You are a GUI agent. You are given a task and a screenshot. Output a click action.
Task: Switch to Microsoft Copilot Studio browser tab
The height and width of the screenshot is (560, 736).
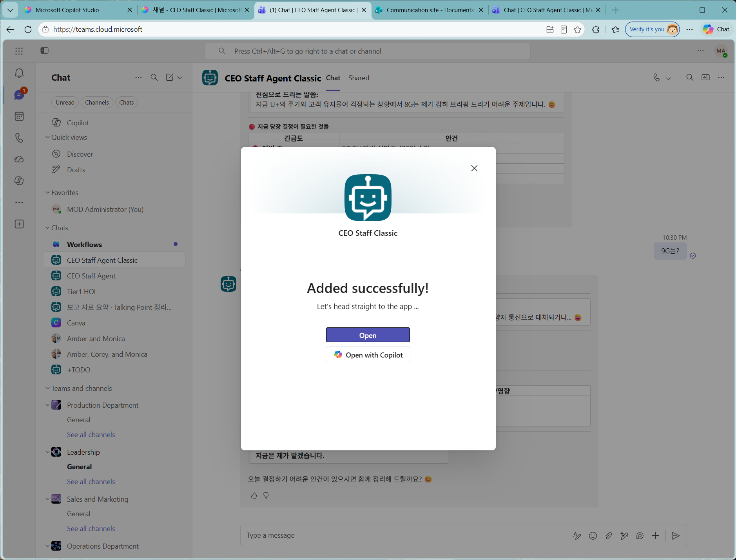coord(78,10)
